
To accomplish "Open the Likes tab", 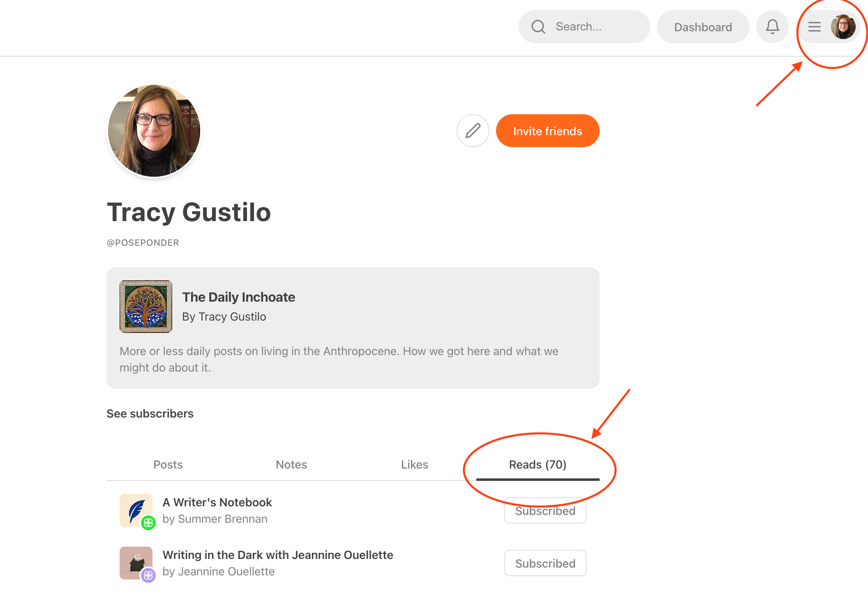I will tap(414, 464).
